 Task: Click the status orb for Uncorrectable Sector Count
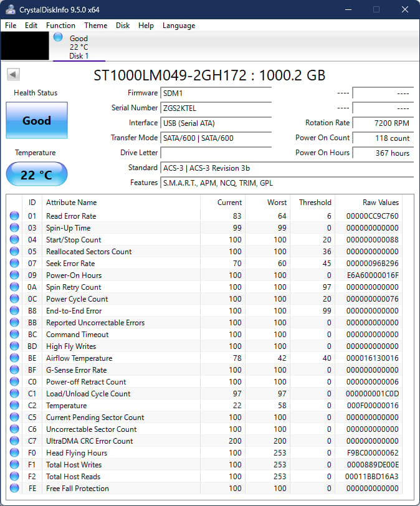click(x=14, y=429)
